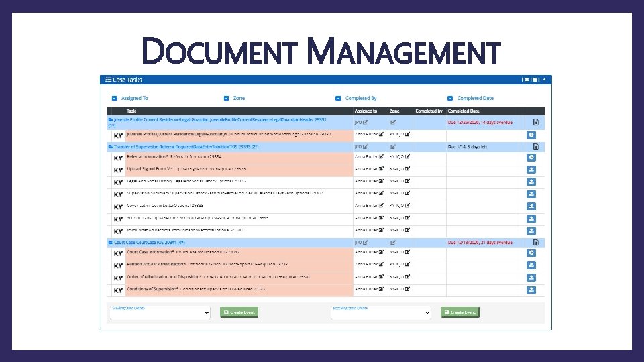Click upload button on Upload Signed Form VI row

pyautogui.click(x=531, y=170)
